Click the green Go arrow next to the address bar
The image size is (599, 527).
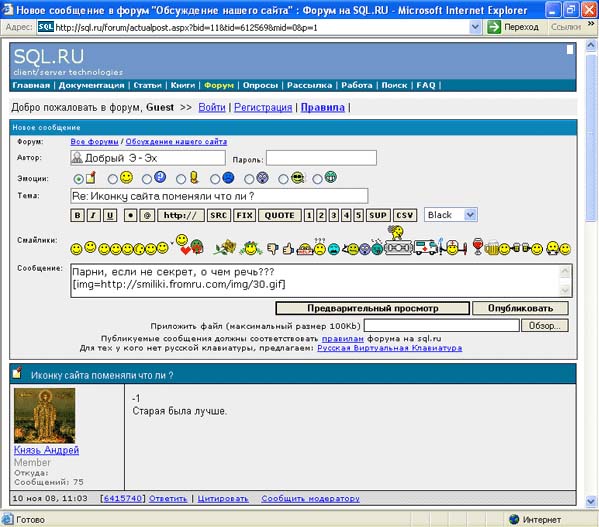494,27
